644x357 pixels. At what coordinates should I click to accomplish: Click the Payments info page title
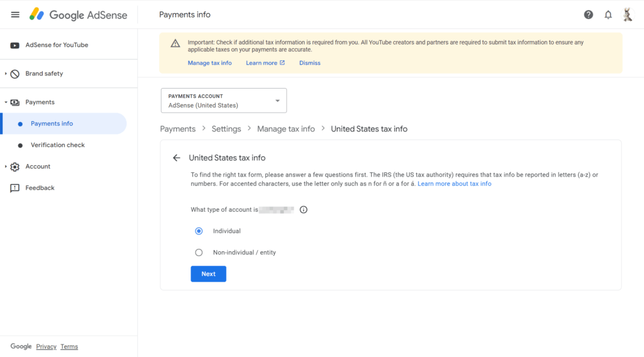click(185, 15)
